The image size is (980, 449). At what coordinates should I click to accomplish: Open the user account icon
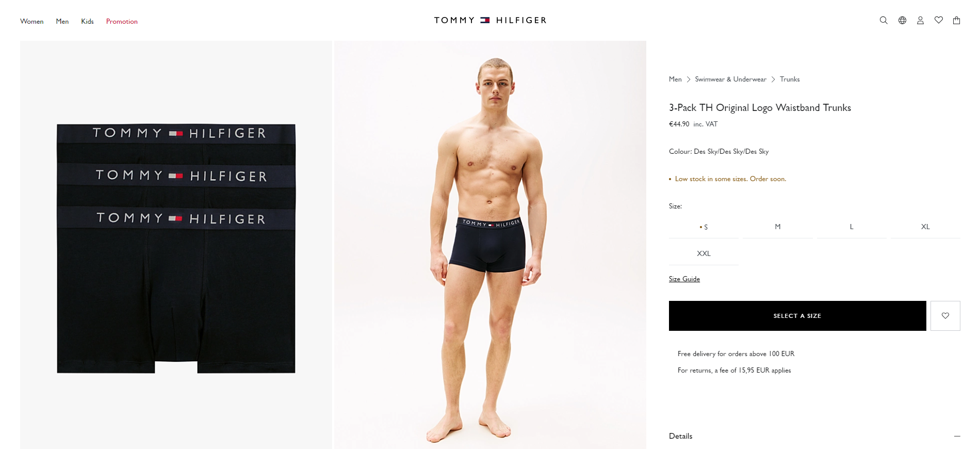tap(920, 21)
